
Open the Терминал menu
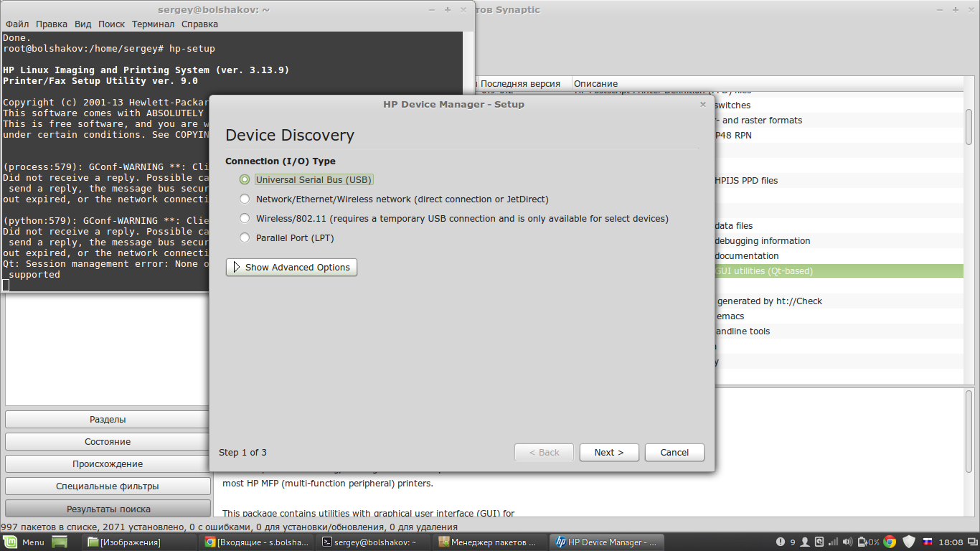tap(153, 24)
